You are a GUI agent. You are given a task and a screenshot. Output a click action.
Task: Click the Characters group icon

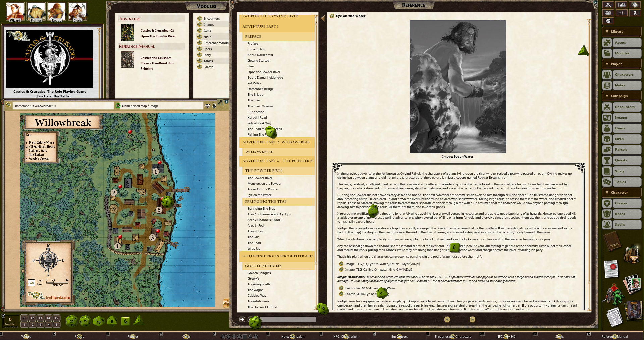(607, 75)
